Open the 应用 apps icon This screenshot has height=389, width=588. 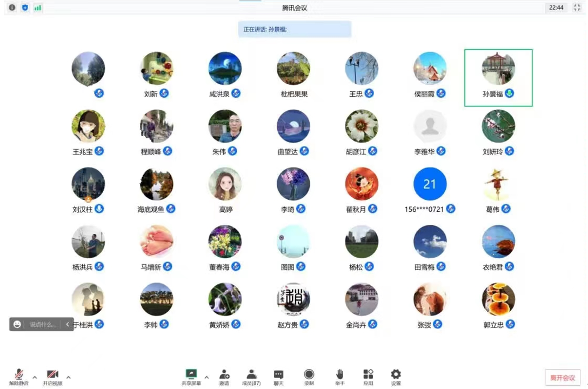click(368, 377)
